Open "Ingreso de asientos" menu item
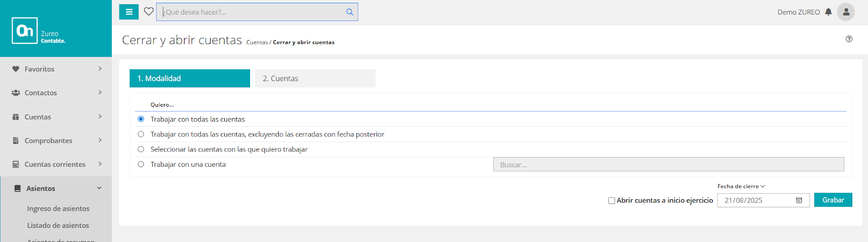868x242 pixels. point(58,208)
